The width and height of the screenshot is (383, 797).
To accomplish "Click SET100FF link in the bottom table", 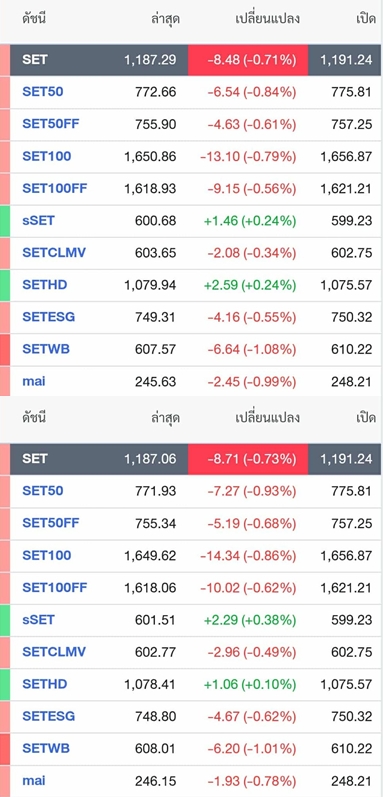I will [x=55, y=588].
